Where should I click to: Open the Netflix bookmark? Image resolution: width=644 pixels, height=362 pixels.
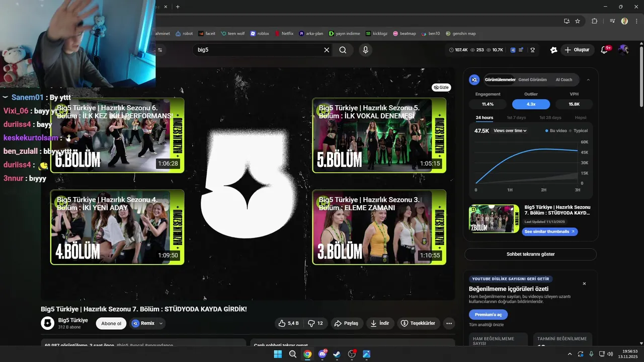click(x=284, y=34)
